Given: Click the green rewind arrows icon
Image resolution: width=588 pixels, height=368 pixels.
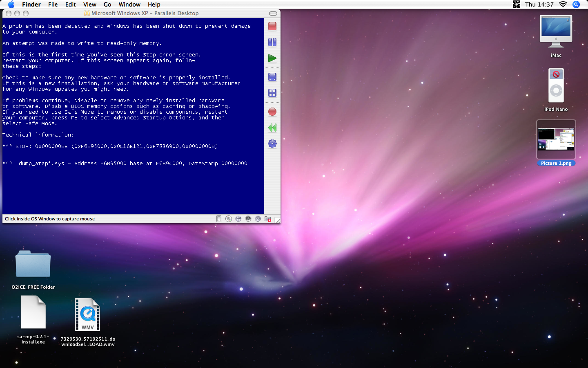Looking at the screenshot, I should click(272, 128).
